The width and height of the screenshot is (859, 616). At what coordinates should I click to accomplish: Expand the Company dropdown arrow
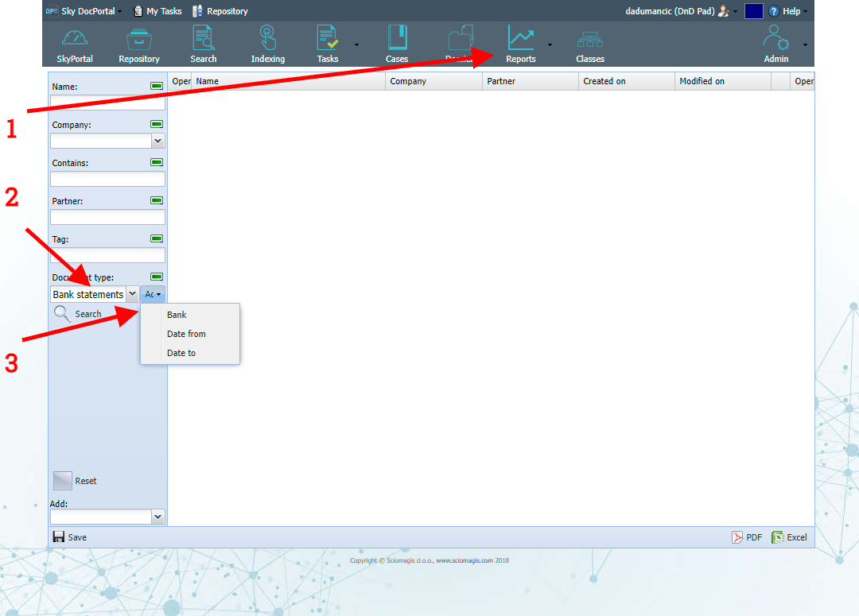coord(157,141)
